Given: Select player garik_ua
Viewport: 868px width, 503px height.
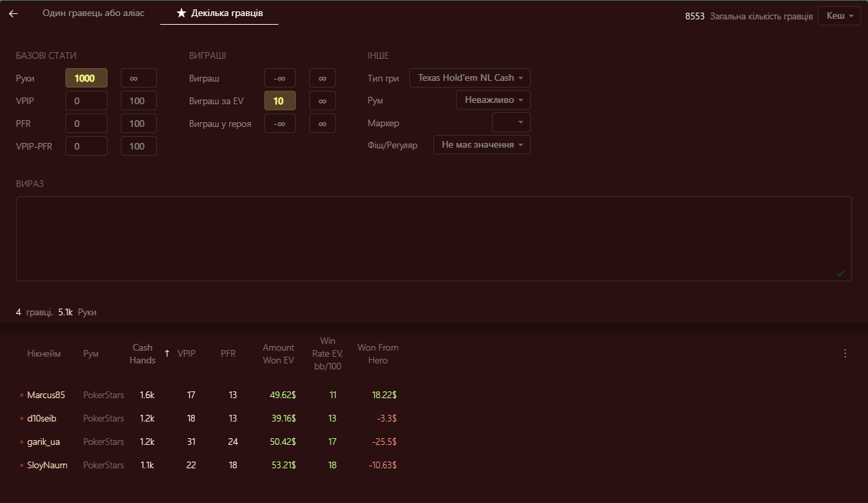Looking at the screenshot, I should 43,442.
